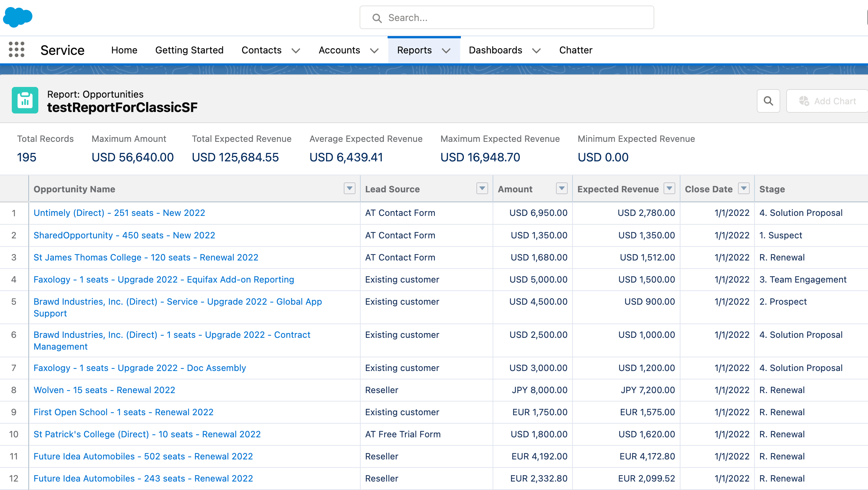Click the Add Chart button
Screen dimensions: 868x490
tap(827, 101)
